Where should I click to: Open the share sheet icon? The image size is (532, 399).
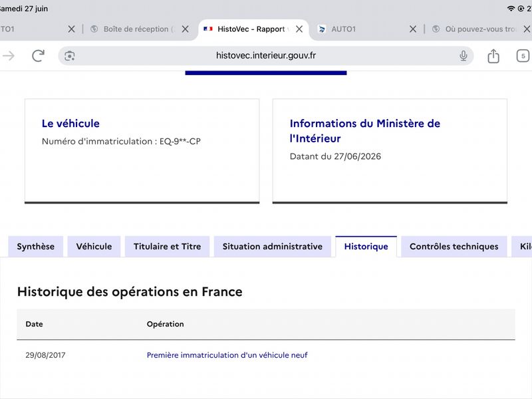click(493, 56)
